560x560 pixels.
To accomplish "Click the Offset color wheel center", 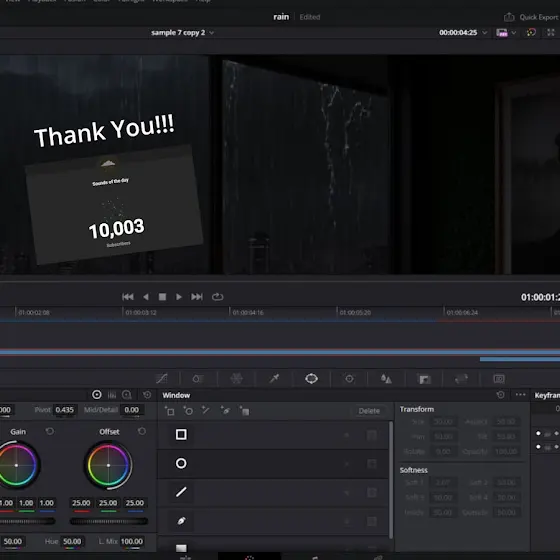I will pos(108,465).
